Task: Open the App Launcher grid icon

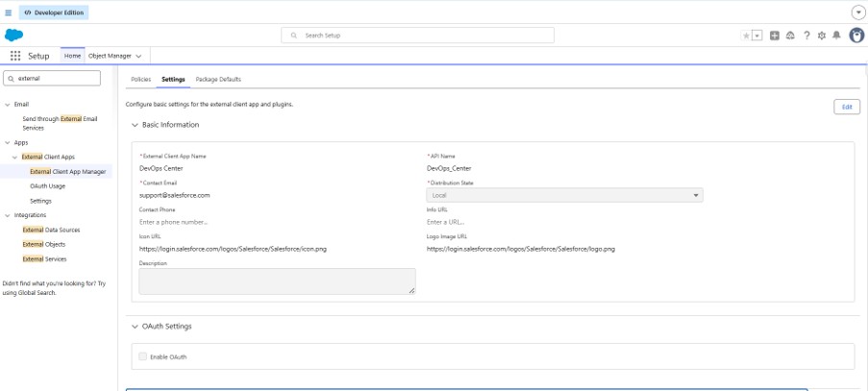Action: point(15,56)
